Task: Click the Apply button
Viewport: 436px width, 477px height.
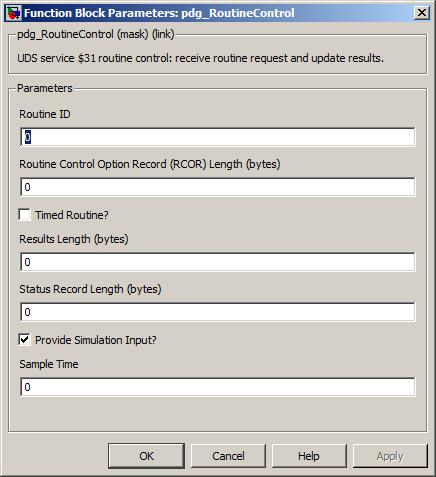Action: (390, 456)
